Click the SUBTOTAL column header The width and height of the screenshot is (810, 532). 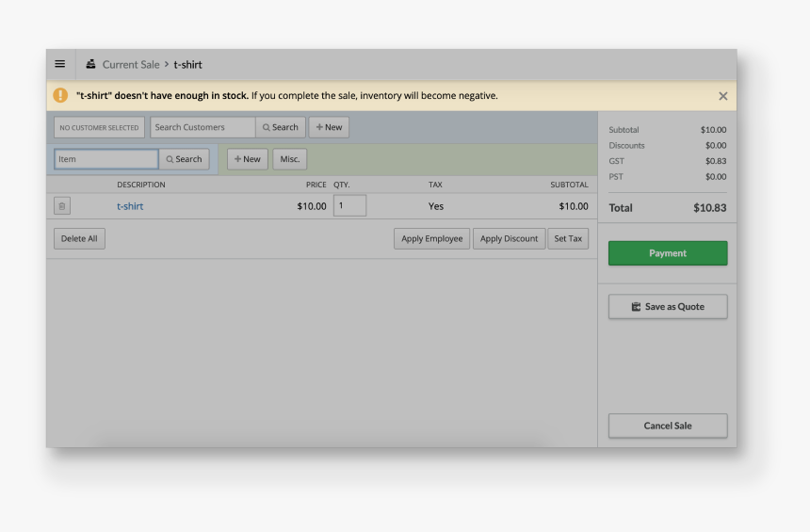coord(569,185)
